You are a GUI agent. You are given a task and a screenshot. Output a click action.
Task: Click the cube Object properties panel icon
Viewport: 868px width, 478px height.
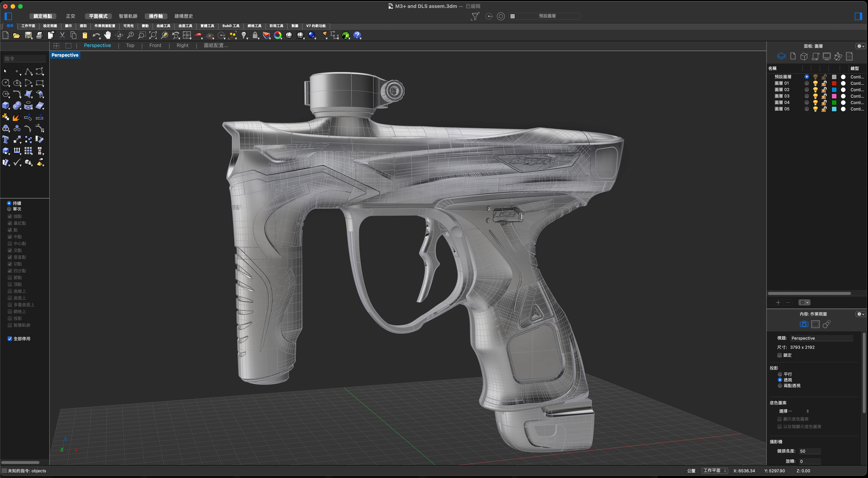804,56
